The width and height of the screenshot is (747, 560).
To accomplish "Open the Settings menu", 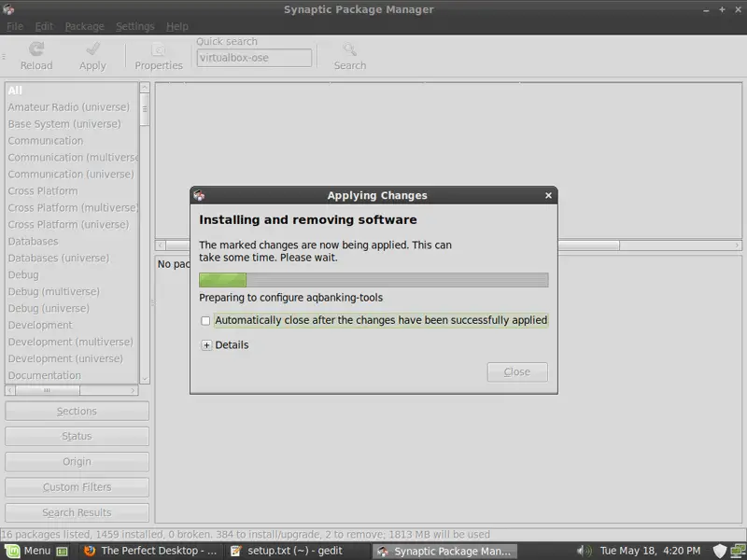I will coord(134,26).
